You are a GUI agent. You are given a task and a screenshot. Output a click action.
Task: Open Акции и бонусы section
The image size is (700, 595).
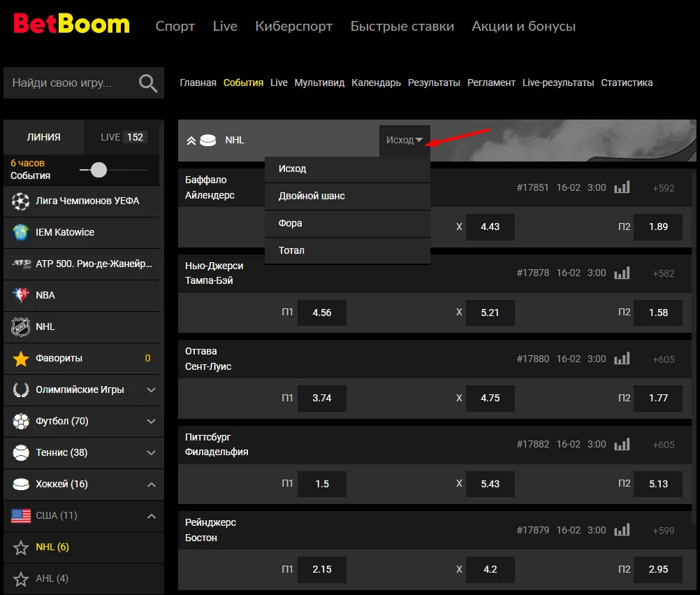(523, 27)
